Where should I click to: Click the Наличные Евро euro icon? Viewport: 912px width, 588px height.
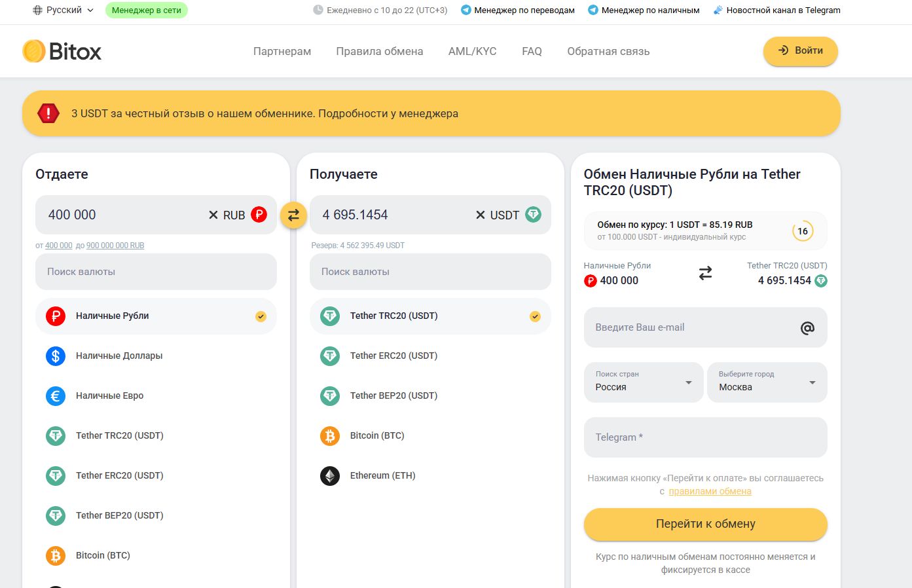pyautogui.click(x=56, y=395)
